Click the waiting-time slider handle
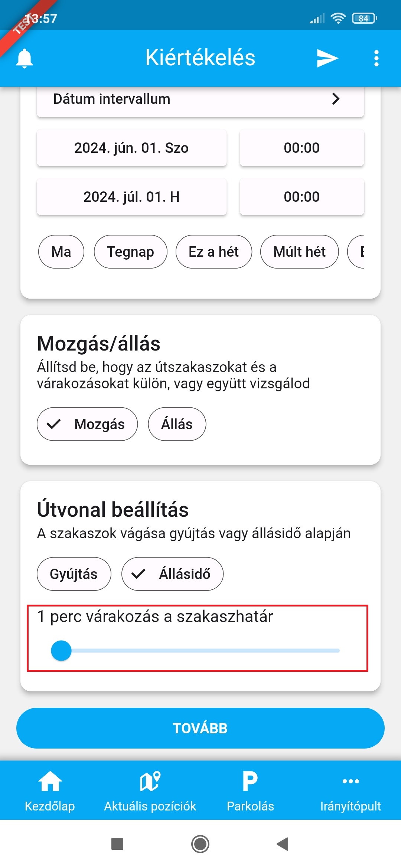The height and width of the screenshot is (868, 401). (x=61, y=651)
